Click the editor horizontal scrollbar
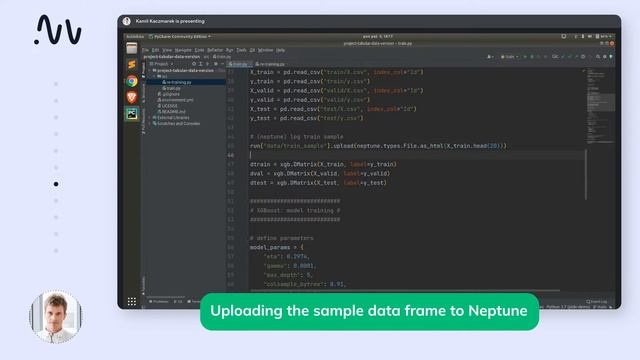 (x=405, y=291)
